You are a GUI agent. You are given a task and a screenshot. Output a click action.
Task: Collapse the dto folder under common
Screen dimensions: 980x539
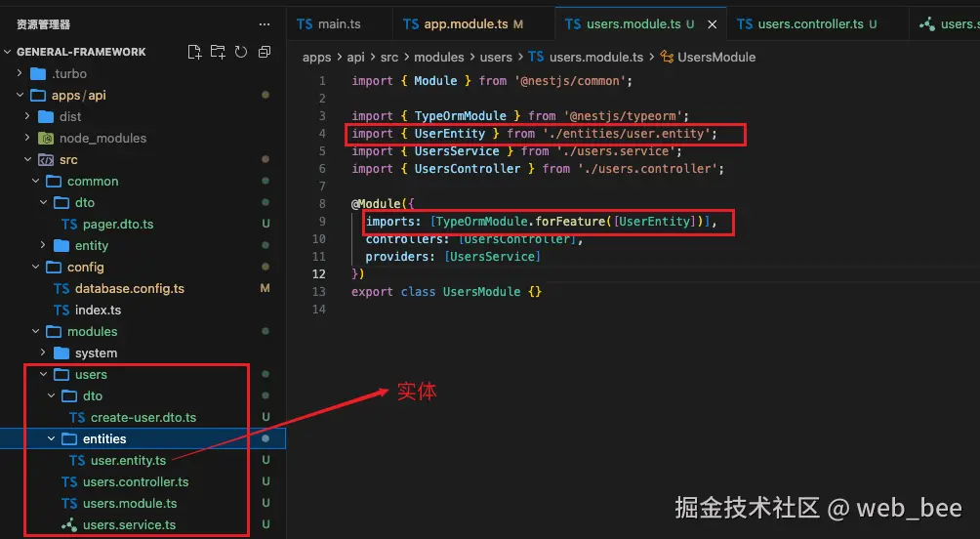pyautogui.click(x=43, y=202)
